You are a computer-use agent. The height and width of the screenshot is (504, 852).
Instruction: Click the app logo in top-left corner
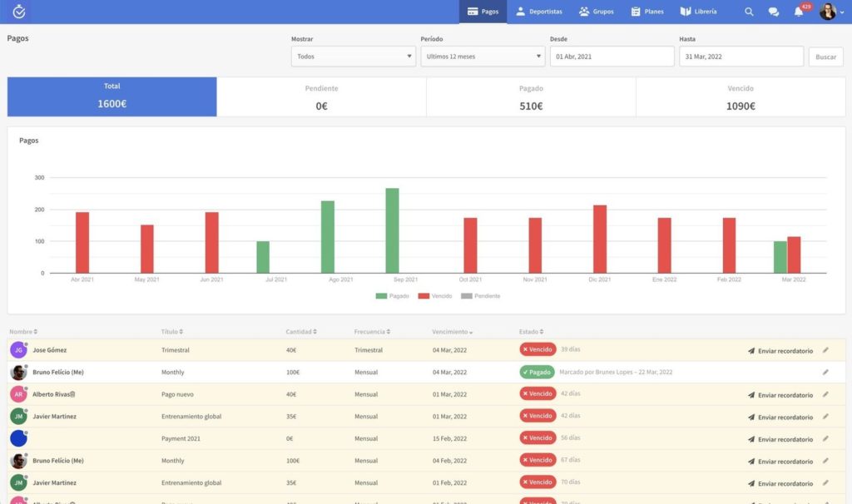(19, 12)
